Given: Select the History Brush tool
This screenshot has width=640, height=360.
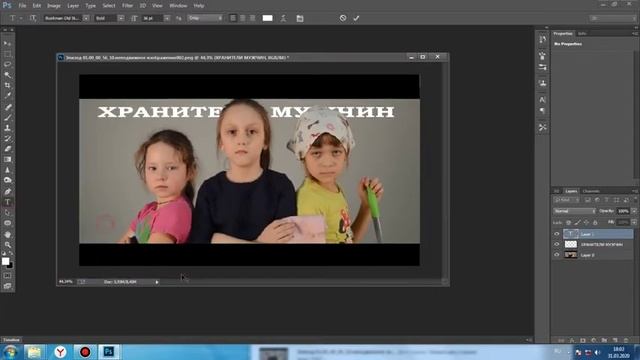Looking at the screenshot, I should (7, 138).
